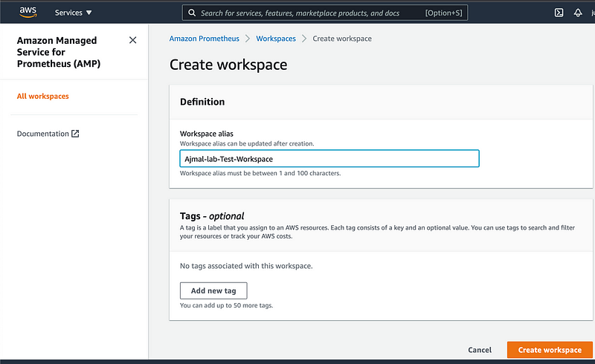This screenshot has width=595, height=364.
Task: Click 'Workspace alias can be updated after creation' text
Action: [x=247, y=143]
